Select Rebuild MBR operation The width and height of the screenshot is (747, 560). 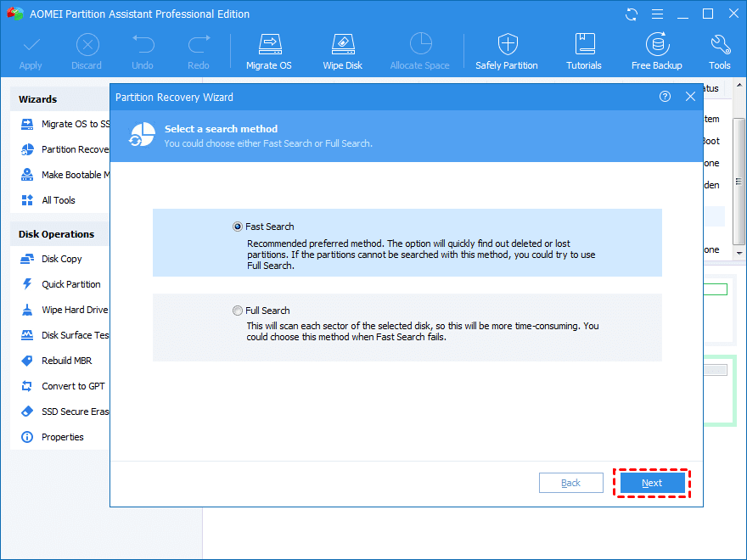56,361
